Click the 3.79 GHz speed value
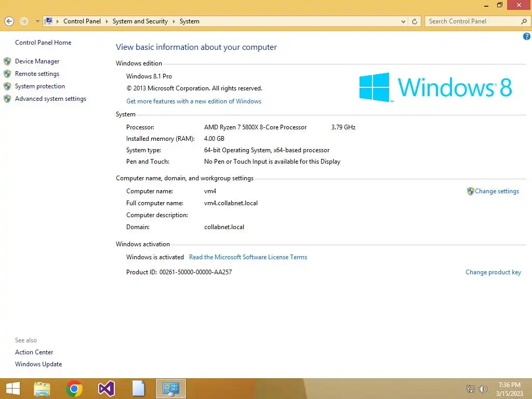 [343, 127]
